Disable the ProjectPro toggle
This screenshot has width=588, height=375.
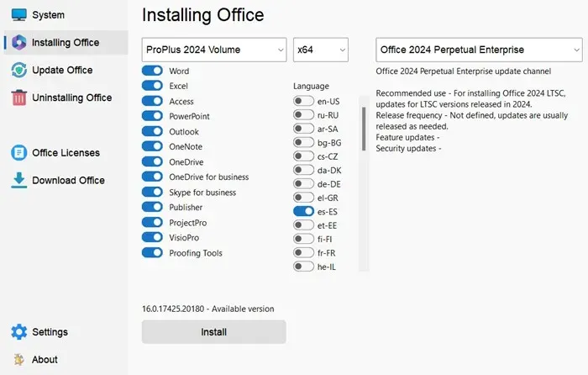click(152, 222)
